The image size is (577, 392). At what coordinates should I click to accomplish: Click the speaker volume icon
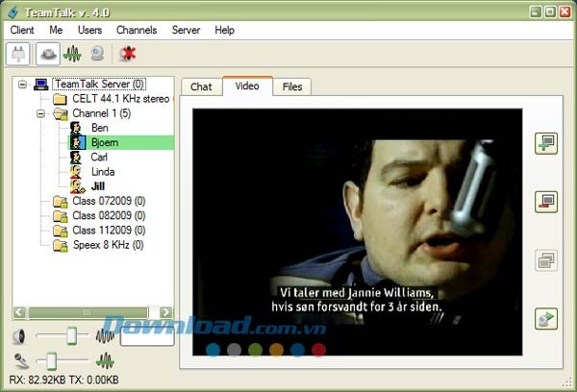pos(18,336)
